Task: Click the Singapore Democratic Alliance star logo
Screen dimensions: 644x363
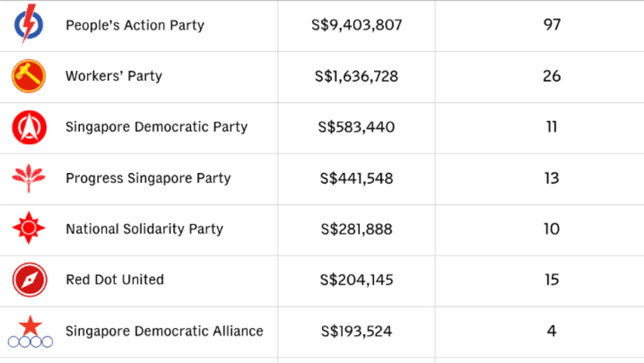Action: click(30, 331)
